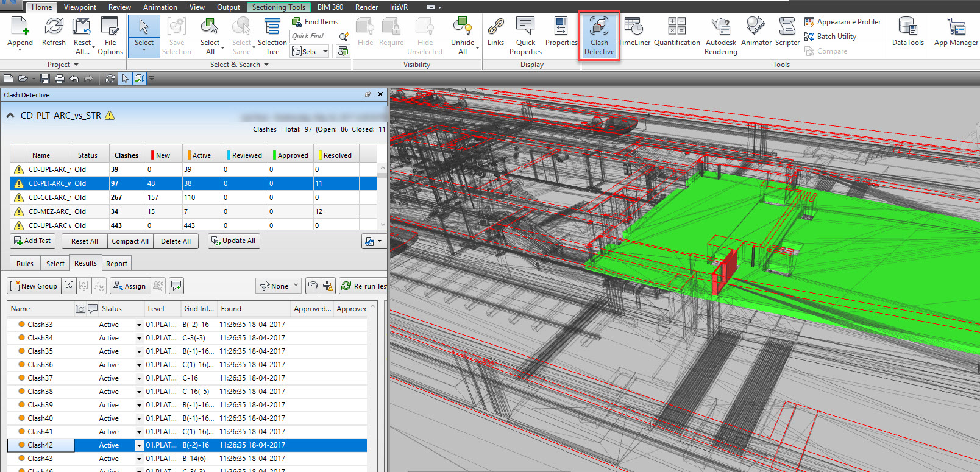980x472 pixels.
Task: Open the Selection Tree panel
Action: click(272, 36)
